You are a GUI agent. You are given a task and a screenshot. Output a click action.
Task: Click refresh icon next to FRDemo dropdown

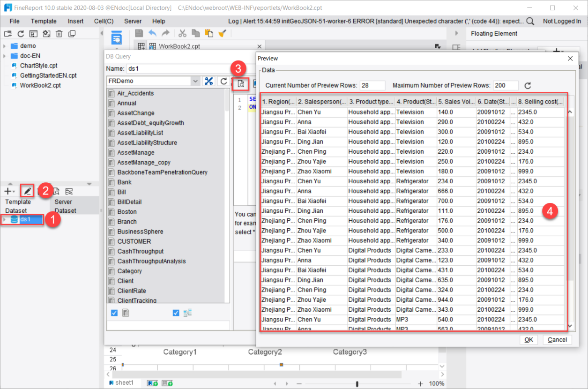point(224,81)
